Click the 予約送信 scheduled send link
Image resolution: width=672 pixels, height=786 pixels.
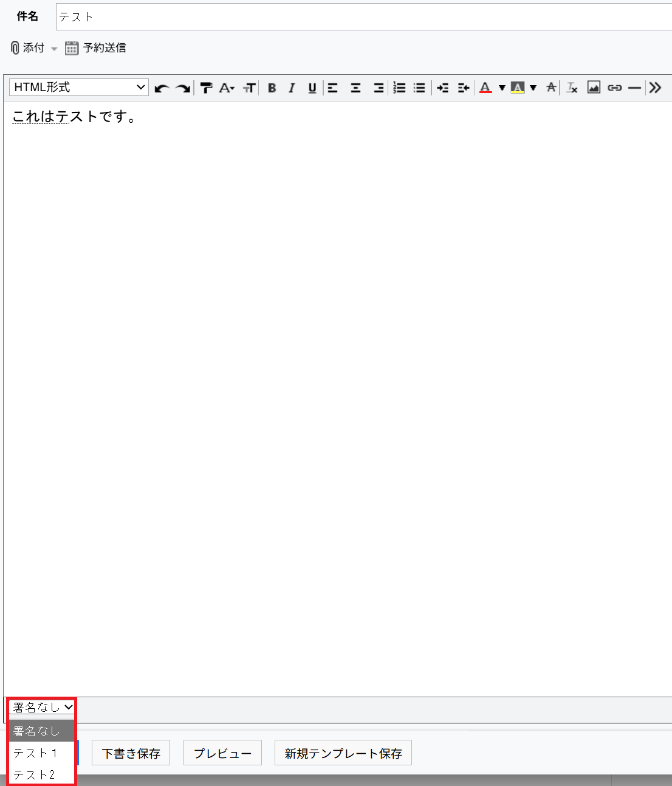point(105,47)
